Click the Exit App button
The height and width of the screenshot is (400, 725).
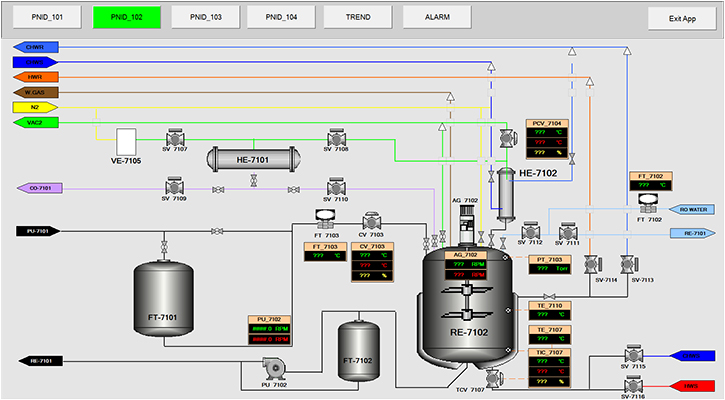pos(682,19)
